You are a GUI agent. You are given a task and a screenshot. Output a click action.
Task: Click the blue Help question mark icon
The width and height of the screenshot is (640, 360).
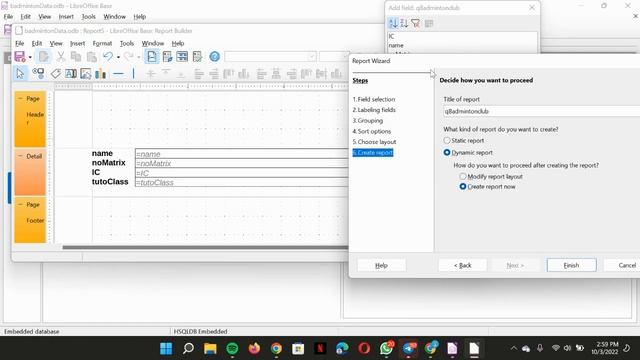214,56
